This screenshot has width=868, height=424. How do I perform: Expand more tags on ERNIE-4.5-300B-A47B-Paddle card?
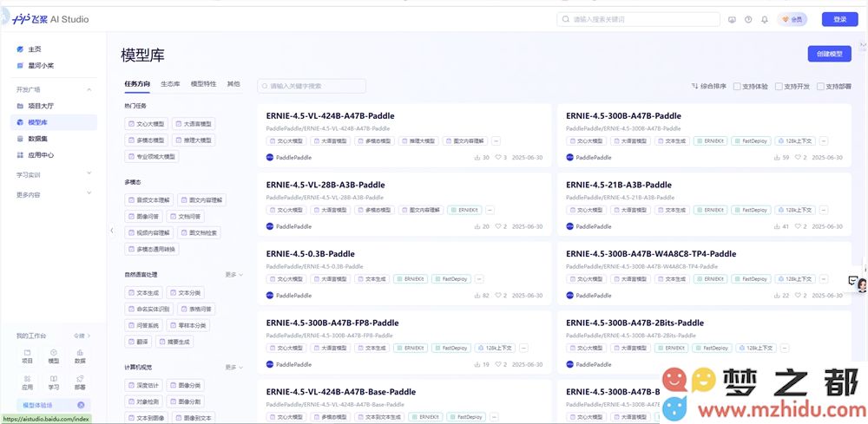824,141
